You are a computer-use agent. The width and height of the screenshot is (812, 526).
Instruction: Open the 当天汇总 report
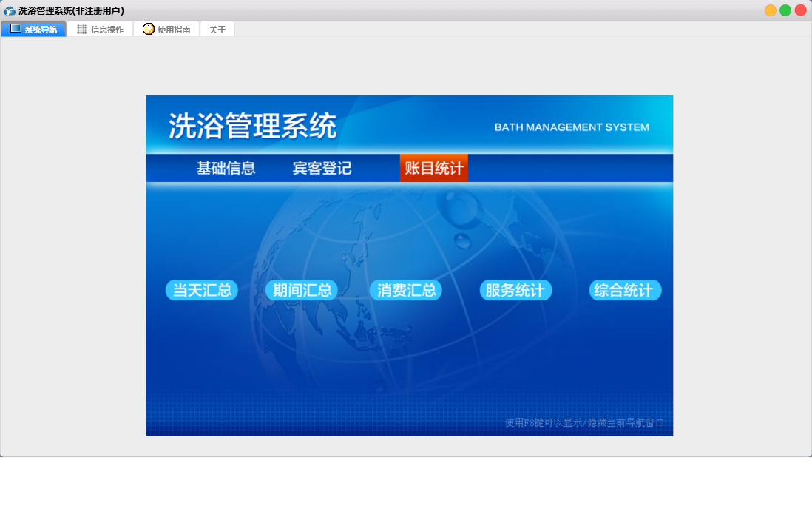pyautogui.click(x=201, y=290)
